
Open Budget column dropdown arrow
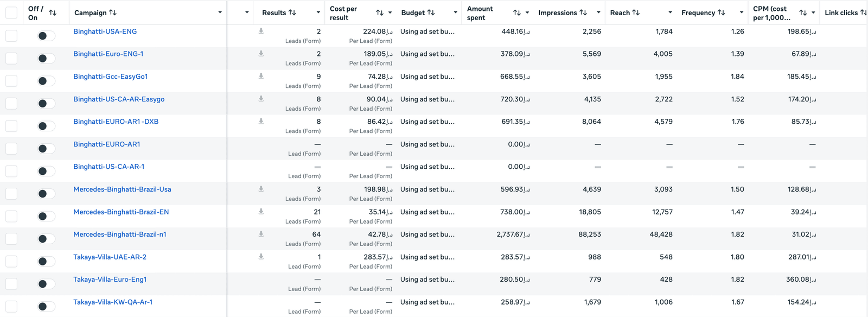pos(455,12)
